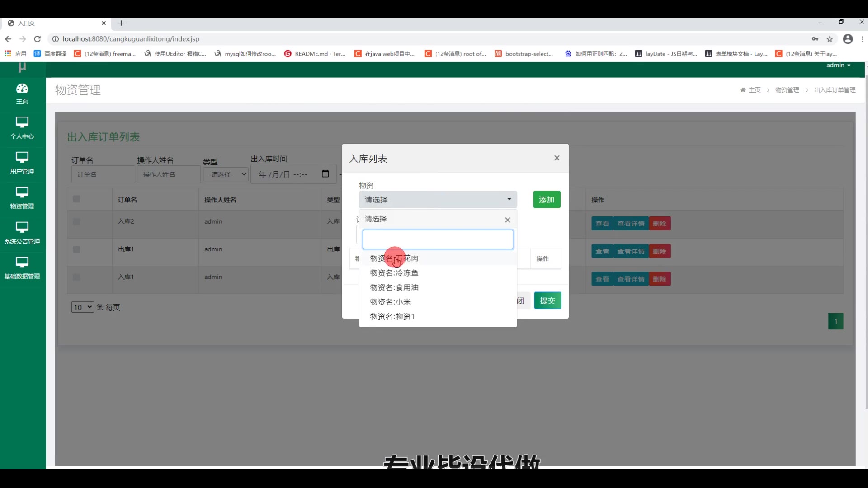This screenshot has height=488, width=868.
Task: Open 用户管理 sidebar icon
Action: [x=22, y=163]
